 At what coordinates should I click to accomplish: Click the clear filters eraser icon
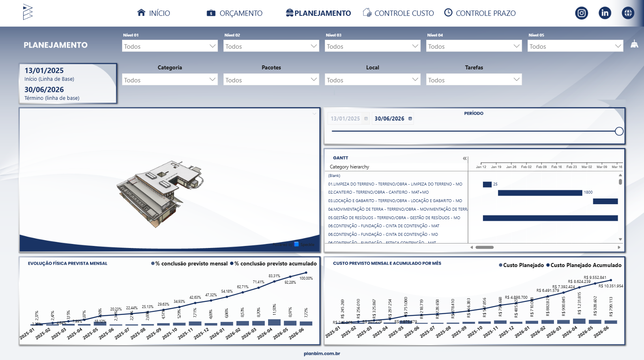coord(634,44)
